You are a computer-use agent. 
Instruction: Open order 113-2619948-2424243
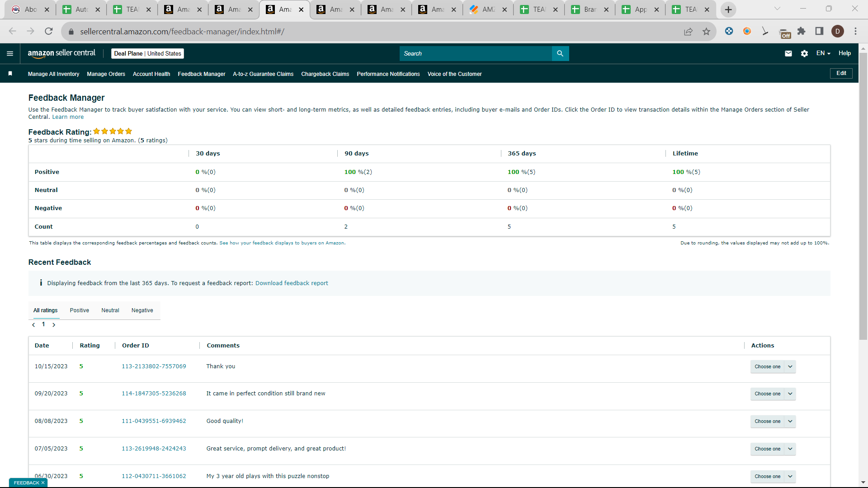pyautogui.click(x=154, y=449)
